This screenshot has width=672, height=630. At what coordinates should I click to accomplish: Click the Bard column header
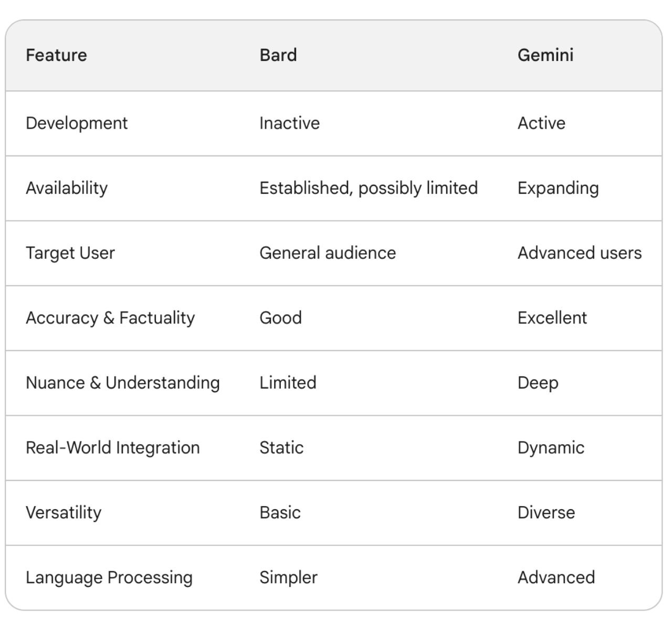click(x=278, y=55)
